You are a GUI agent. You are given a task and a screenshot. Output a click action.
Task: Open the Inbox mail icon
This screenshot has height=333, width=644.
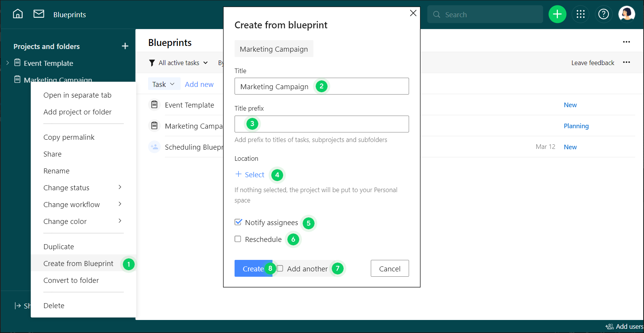[x=39, y=14]
